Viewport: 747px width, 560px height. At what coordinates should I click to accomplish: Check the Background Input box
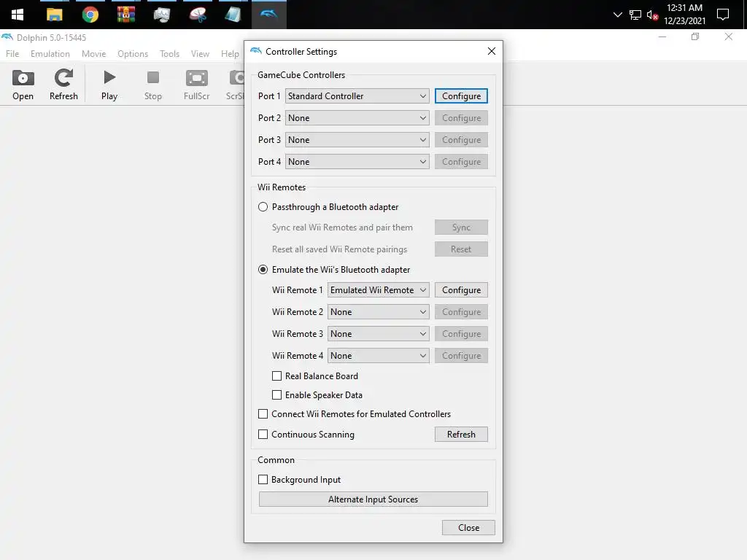pos(263,480)
